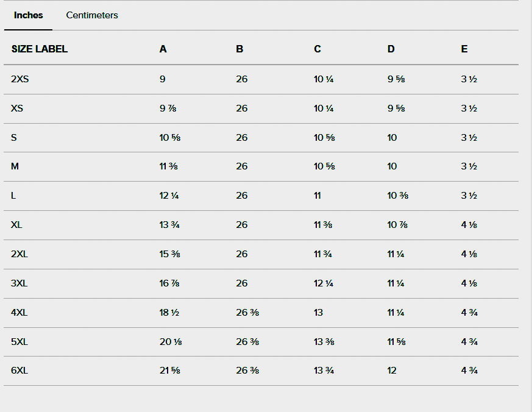Click the column B header

tap(239, 49)
